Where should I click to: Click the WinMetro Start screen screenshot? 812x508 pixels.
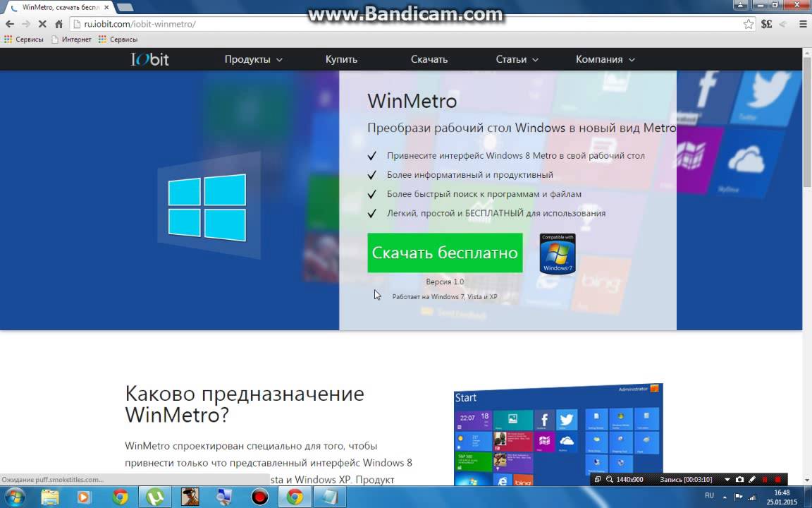pos(558,435)
